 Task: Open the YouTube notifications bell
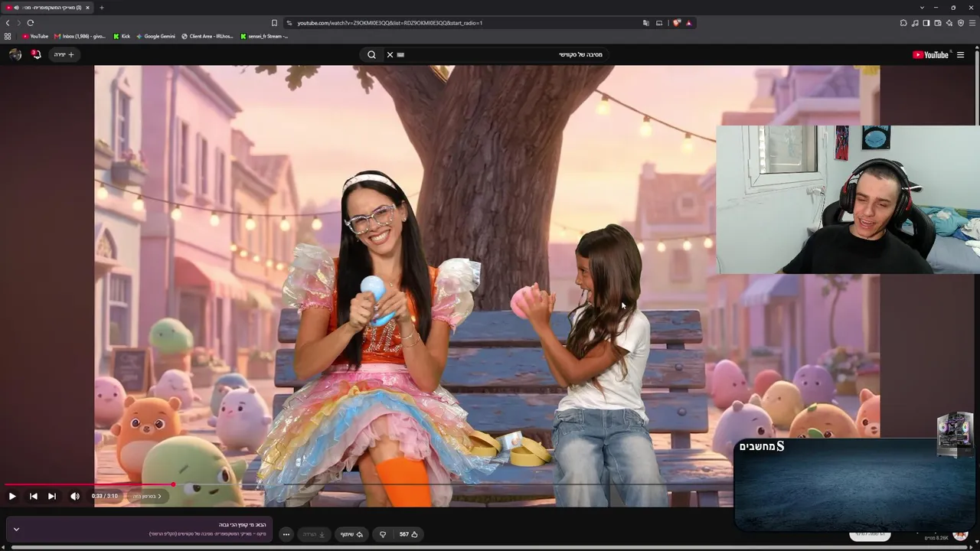tap(35, 54)
